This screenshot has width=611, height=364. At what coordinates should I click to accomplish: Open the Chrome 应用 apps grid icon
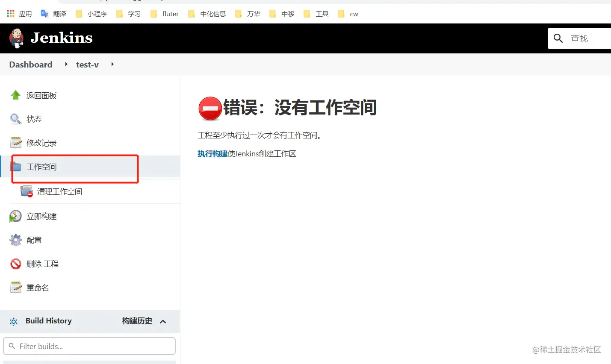11,14
